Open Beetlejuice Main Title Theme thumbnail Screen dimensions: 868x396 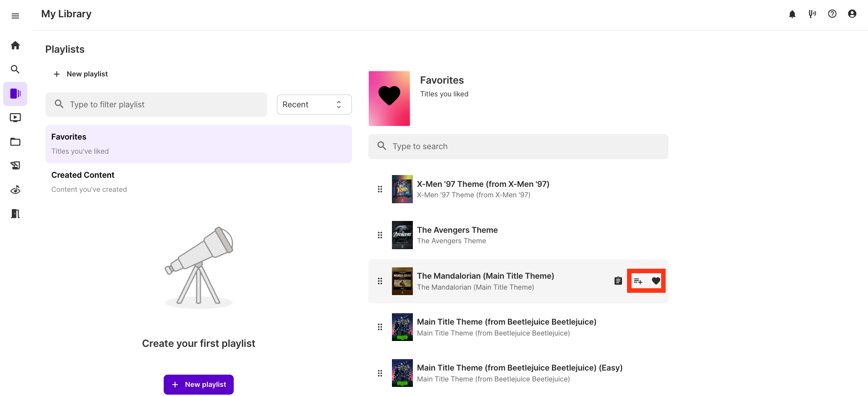pos(402,327)
